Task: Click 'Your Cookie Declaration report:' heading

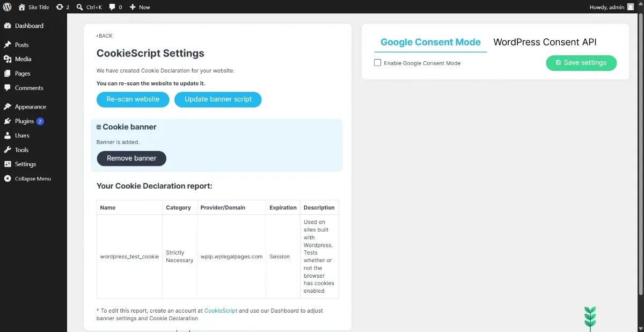Action: pyautogui.click(x=155, y=186)
